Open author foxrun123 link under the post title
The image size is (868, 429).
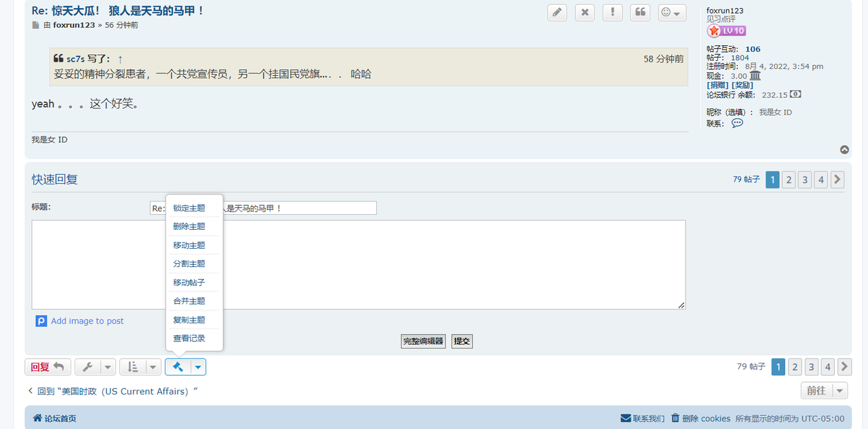[74, 25]
